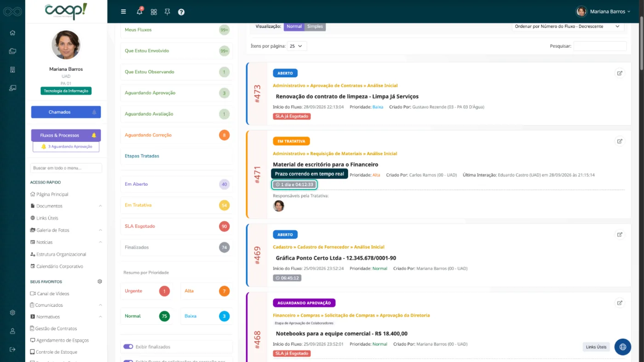Open the folders icon in the dark sidebar
This screenshot has width=644, height=362.
coord(12,51)
